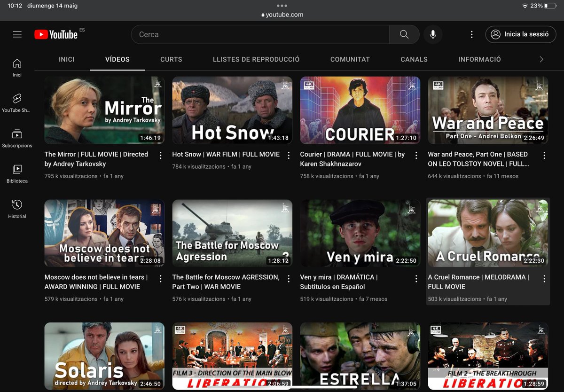564x392 pixels.
Task: Play War and Peace Part One thumbnail
Action: coord(488,110)
